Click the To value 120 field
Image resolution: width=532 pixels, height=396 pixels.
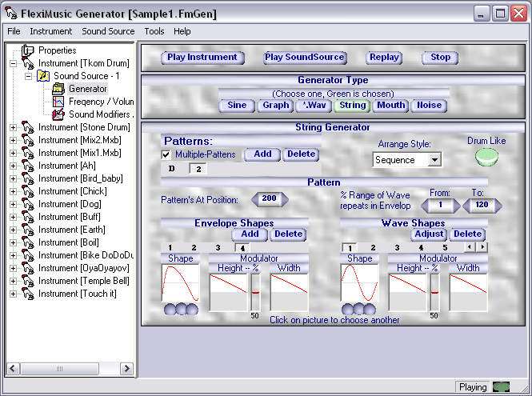[x=482, y=205]
